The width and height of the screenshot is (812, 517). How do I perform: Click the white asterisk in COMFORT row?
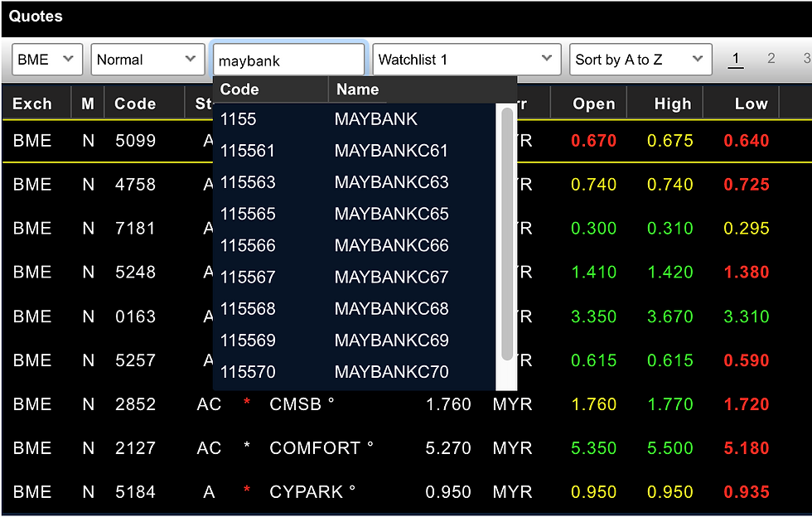(247, 446)
